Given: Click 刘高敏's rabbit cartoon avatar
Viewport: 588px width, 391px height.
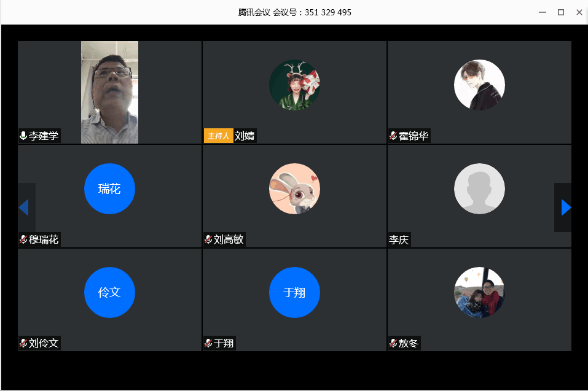Looking at the screenshot, I should (294, 189).
